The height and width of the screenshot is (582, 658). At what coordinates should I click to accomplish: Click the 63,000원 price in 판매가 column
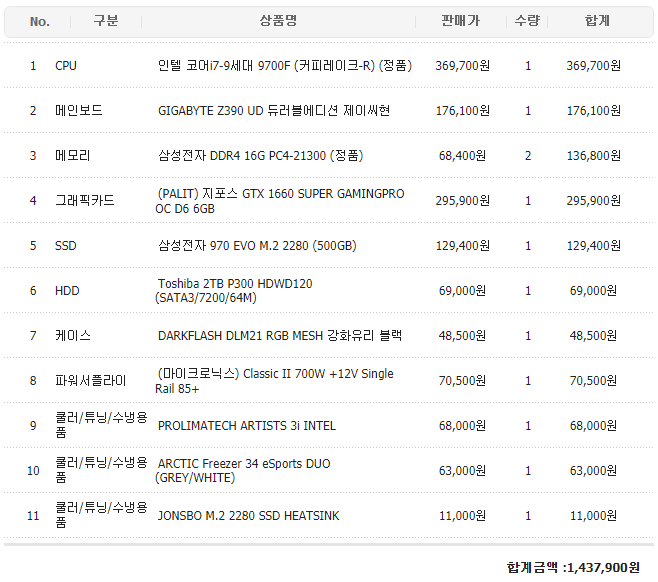point(462,470)
